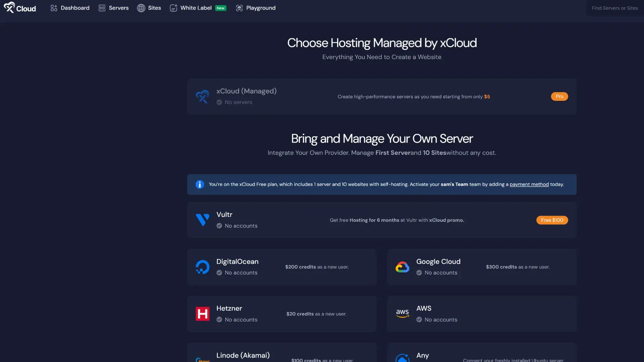Select the xCloud (Managed) hosting title
This screenshot has width=644, height=362.
(247, 91)
